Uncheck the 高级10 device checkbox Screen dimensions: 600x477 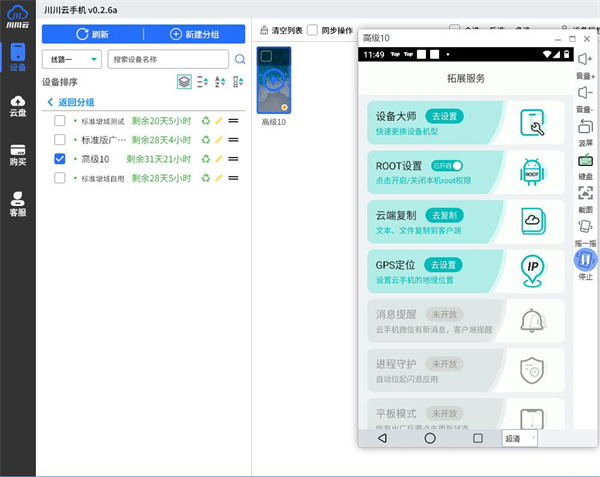(x=60, y=159)
